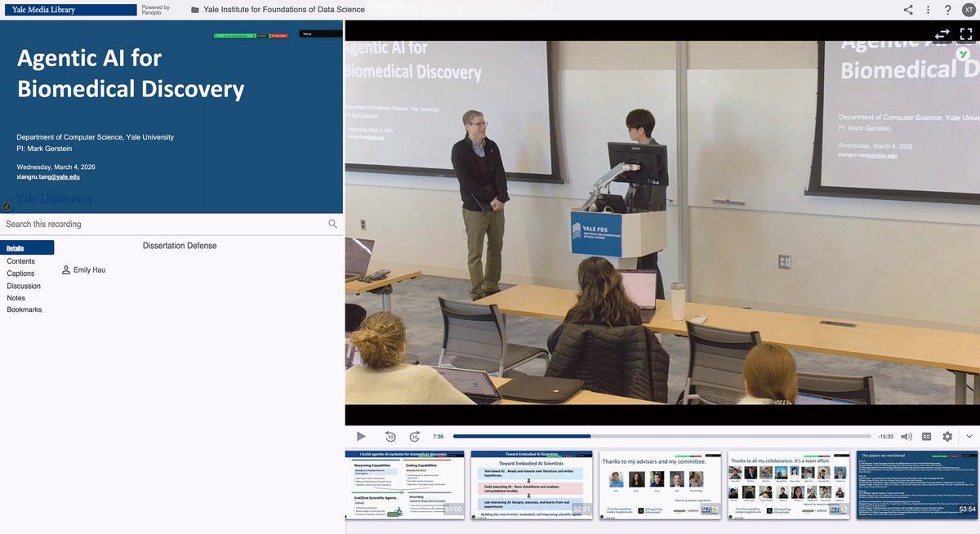This screenshot has height=534, width=980.
Task: Click the playback progress seek bar
Action: tap(662, 437)
